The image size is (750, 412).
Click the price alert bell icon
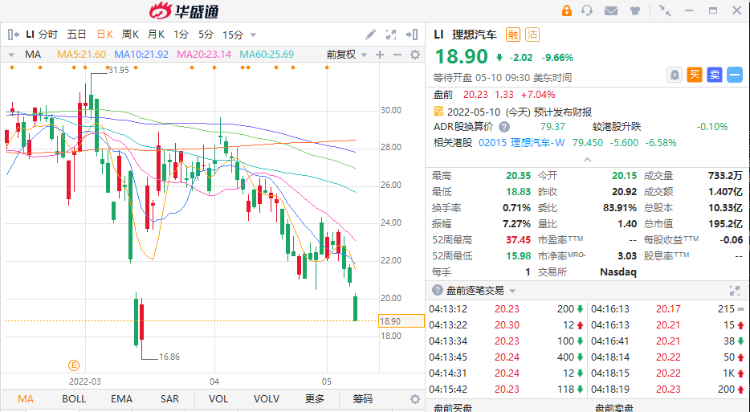[674, 75]
